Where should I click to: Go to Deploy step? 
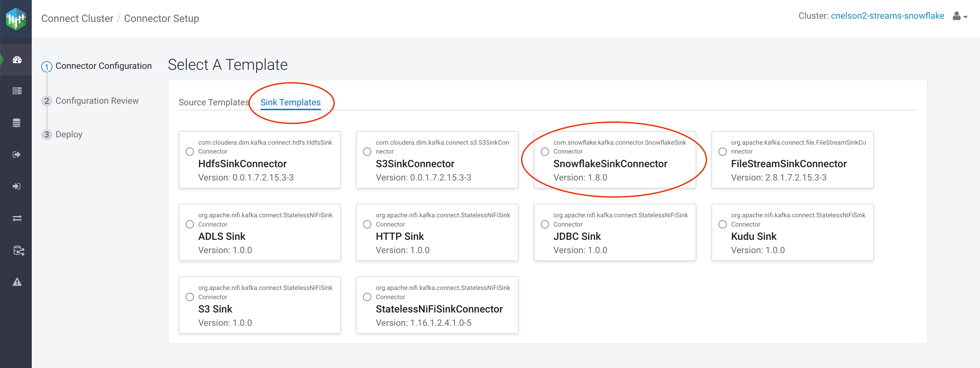[x=62, y=135]
